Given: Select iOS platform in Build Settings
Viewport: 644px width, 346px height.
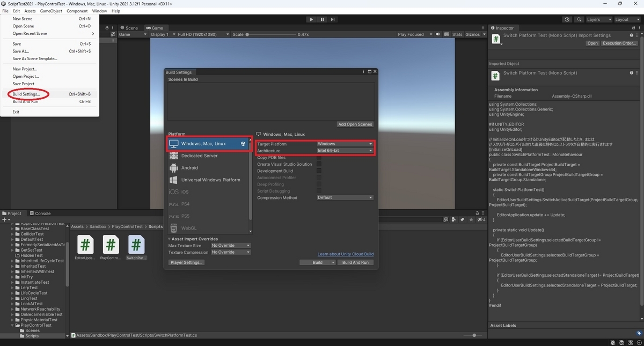Looking at the screenshot, I should [x=207, y=192].
